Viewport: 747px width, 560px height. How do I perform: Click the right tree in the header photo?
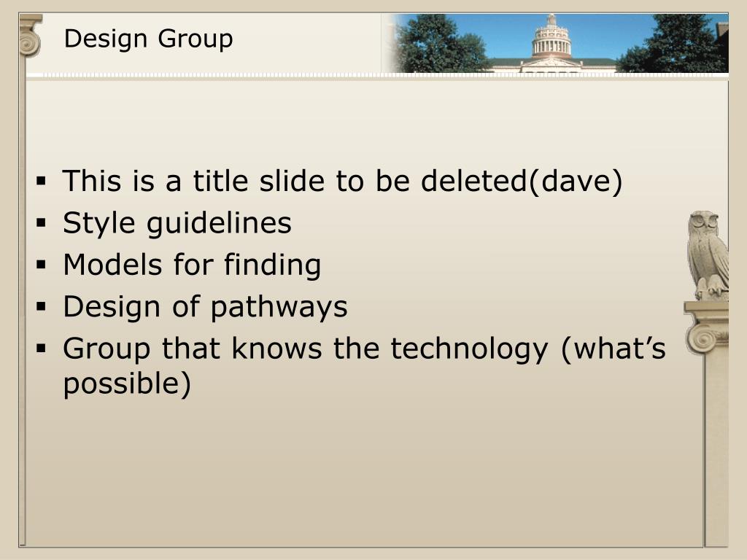pos(676,44)
